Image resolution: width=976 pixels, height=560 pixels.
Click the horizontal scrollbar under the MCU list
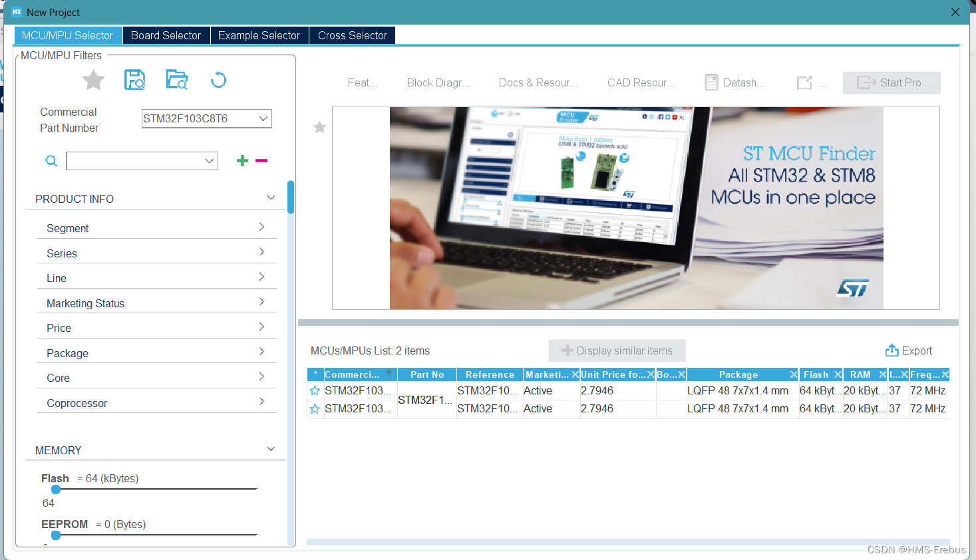[x=628, y=542]
